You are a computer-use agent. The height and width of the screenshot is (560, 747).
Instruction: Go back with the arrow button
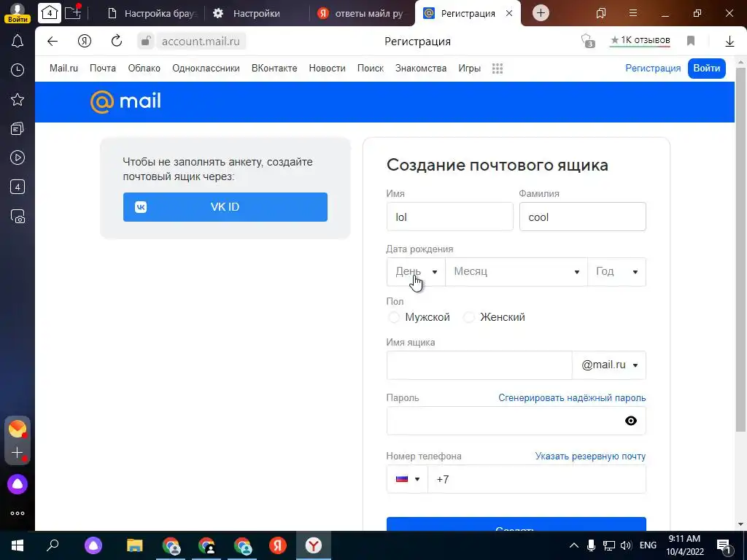point(53,42)
